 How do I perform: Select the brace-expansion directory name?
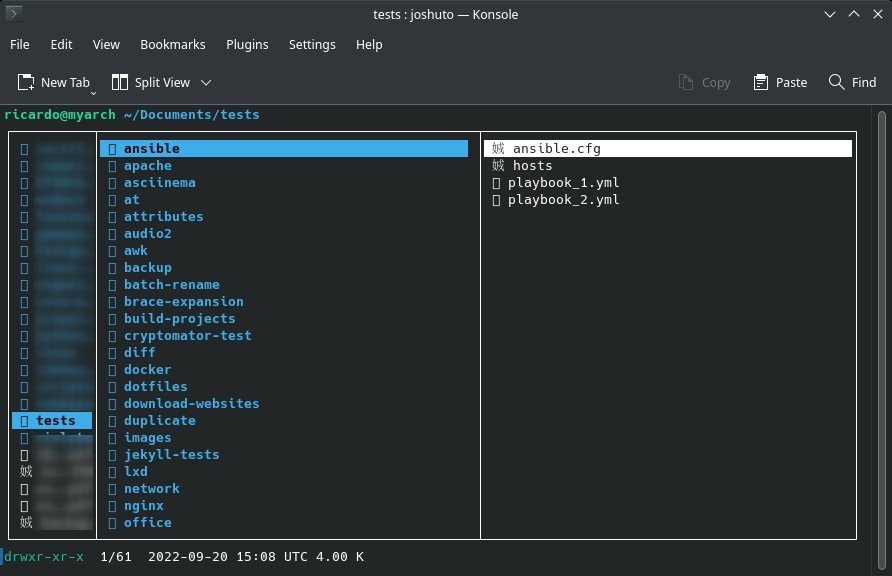pyautogui.click(x=184, y=302)
